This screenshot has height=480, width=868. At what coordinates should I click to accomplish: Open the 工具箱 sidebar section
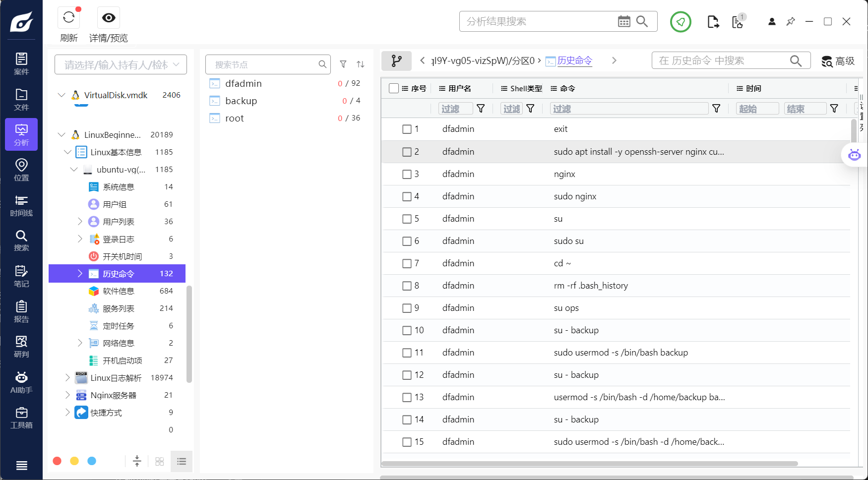(x=21, y=418)
